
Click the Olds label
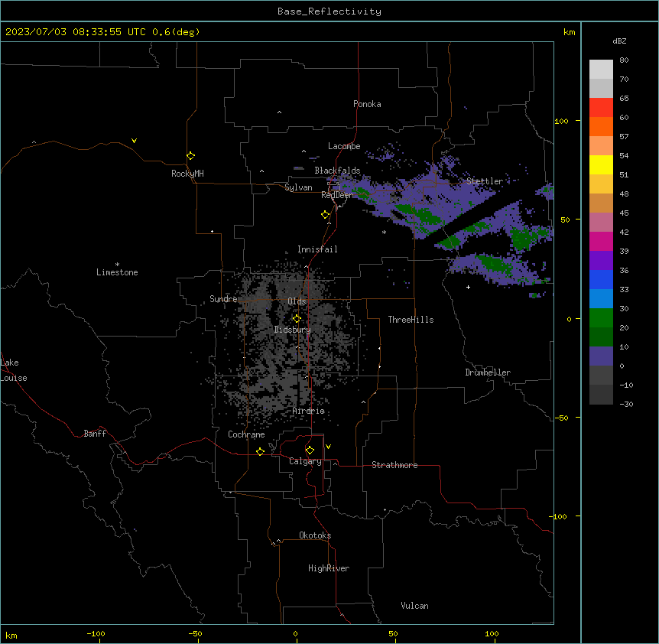click(297, 301)
